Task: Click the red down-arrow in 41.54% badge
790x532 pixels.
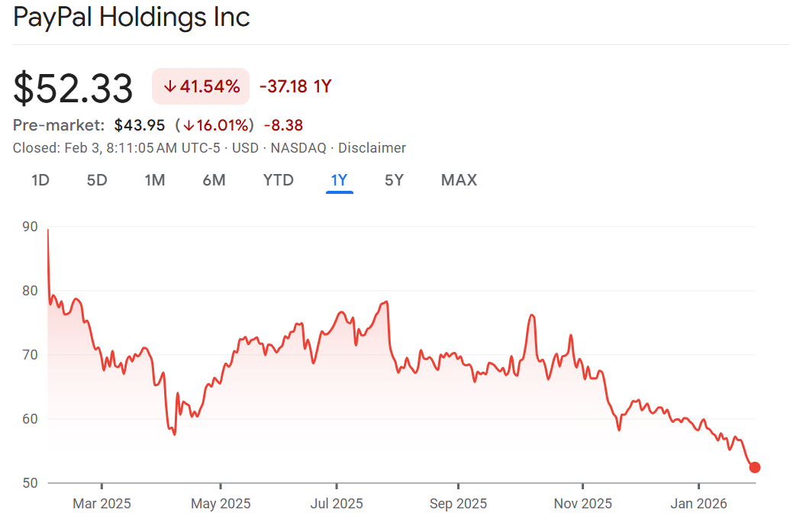Action: pos(169,86)
